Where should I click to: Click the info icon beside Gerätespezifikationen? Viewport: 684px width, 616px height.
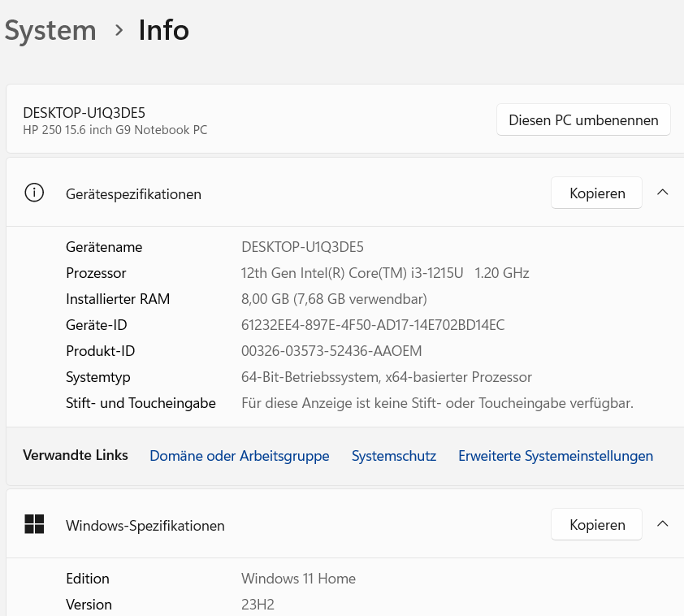point(34,193)
